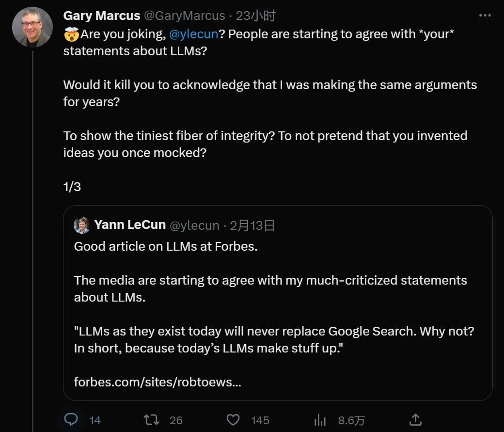Screen dimensions: 504x432
Task: Open view analytics bar chart icon
Action: coord(320,419)
